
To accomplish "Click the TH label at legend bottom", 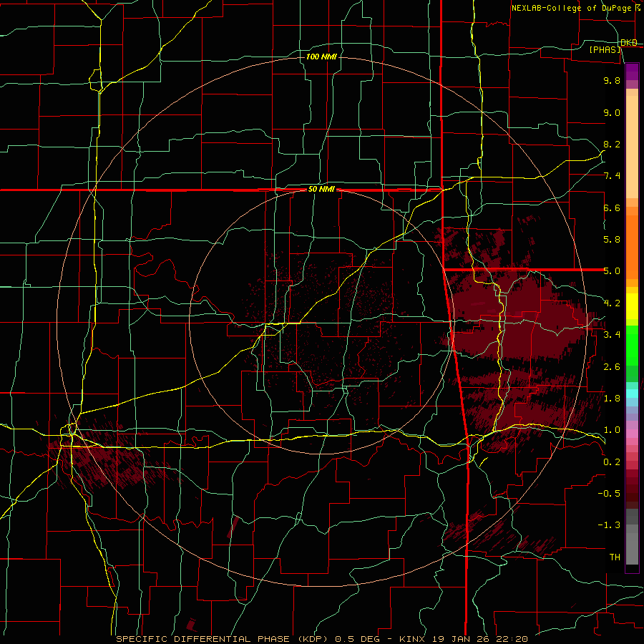I will [x=615, y=557].
